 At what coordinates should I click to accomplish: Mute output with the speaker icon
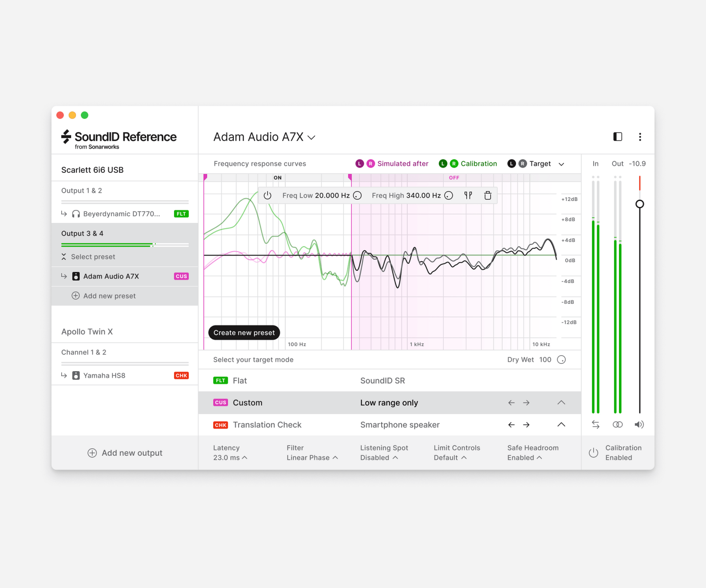(x=639, y=424)
